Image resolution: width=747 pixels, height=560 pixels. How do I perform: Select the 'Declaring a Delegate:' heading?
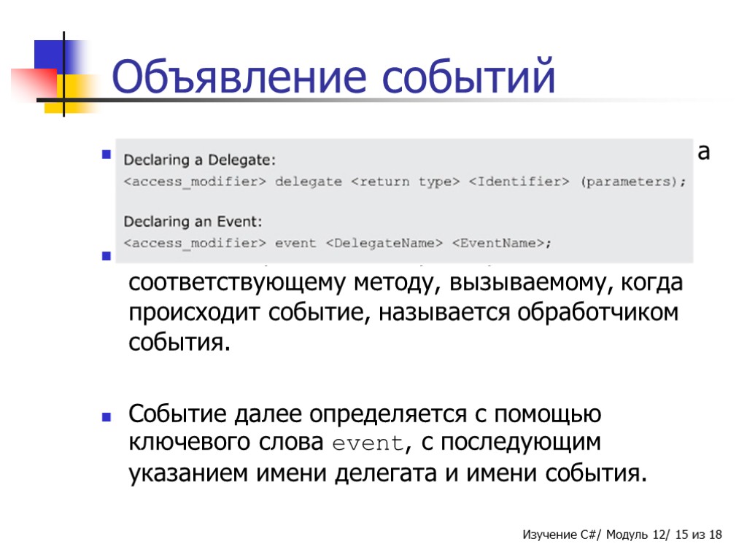[200, 160]
